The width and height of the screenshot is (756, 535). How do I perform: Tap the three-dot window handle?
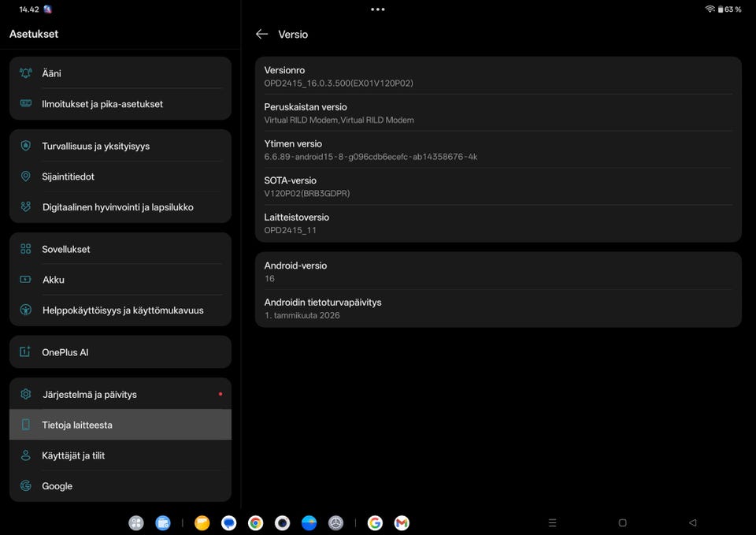(377, 9)
